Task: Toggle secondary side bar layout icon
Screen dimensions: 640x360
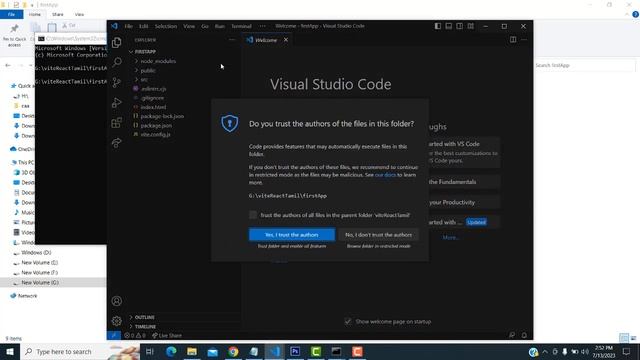Action: 460,26
